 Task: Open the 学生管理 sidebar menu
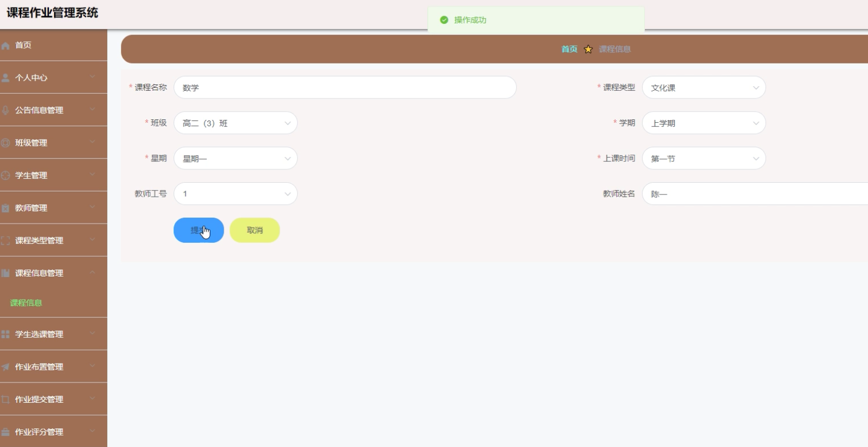point(54,176)
